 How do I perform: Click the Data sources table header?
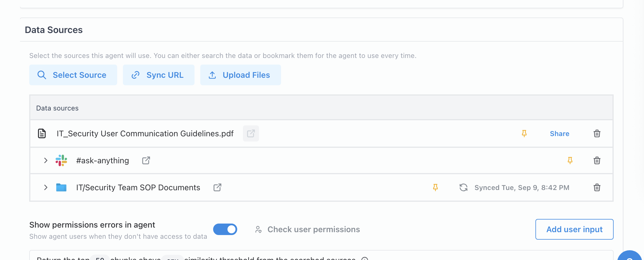point(57,108)
